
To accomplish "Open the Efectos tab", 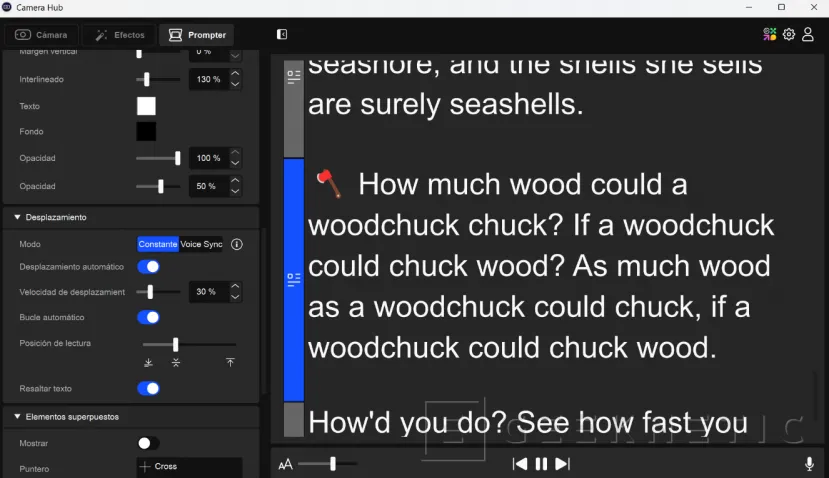I will point(119,35).
